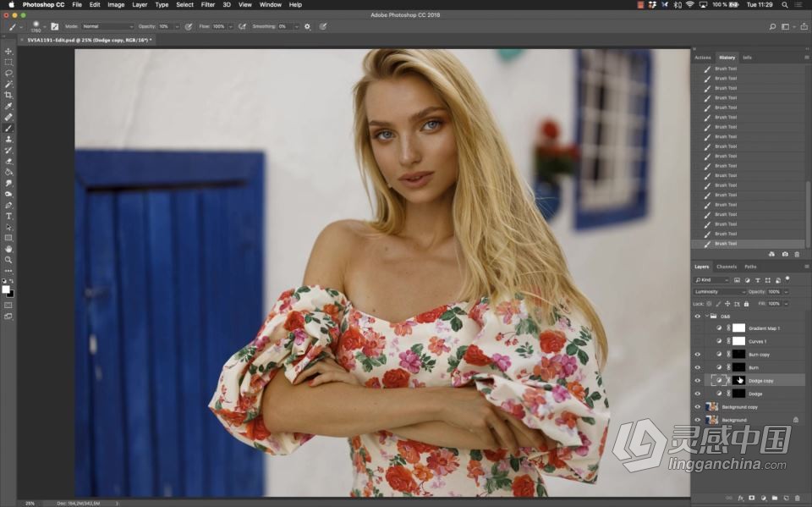The width and height of the screenshot is (812, 507).
Task: Select the Lasso tool
Action: pos(8,73)
